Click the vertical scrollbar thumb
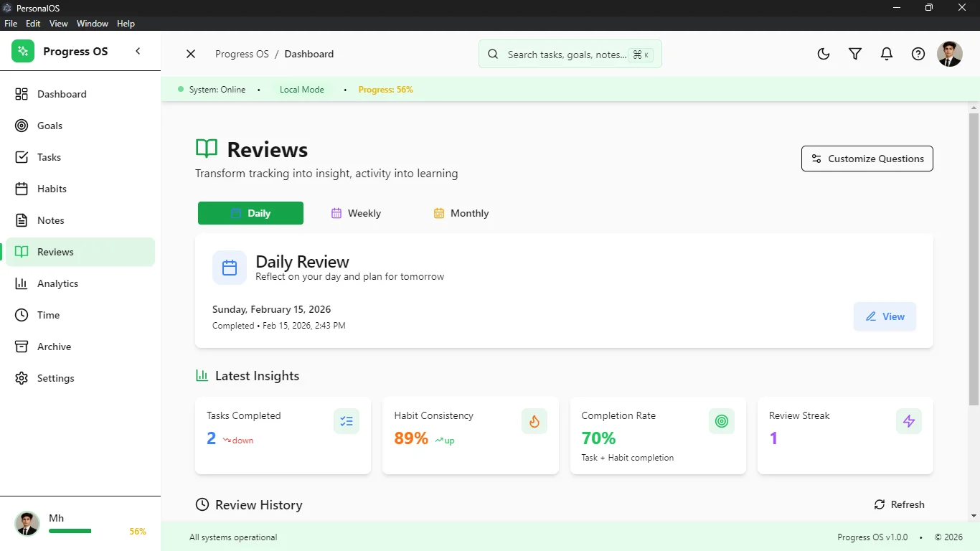 pos(974,259)
